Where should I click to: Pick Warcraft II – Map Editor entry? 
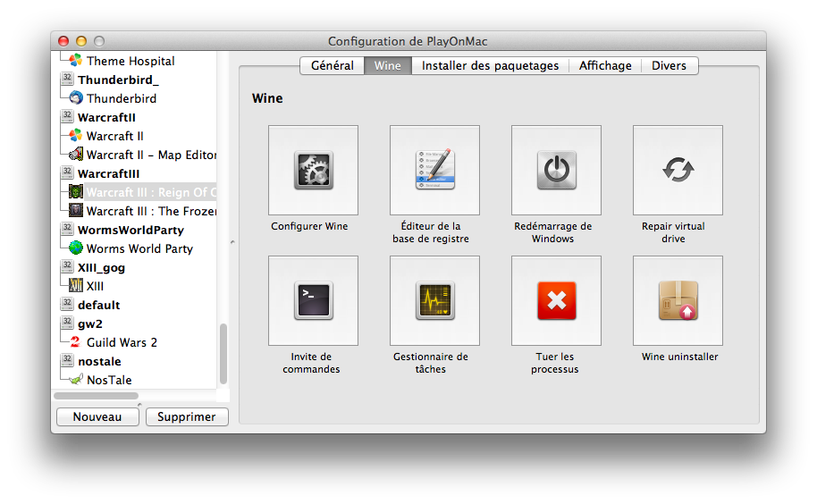(151, 155)
